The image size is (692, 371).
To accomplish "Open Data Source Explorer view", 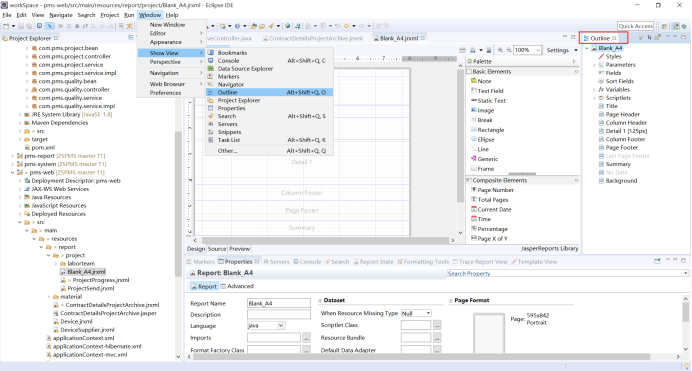I will tap(269, 68).
